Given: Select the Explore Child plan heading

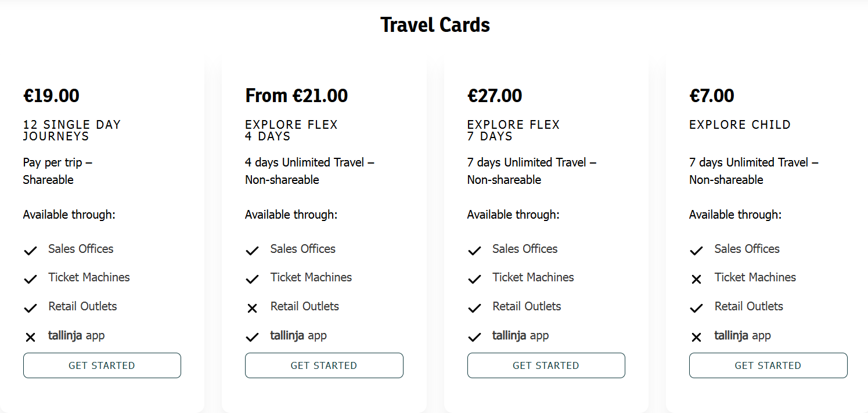Looking at the screenshot, I should tap(740, 125).
